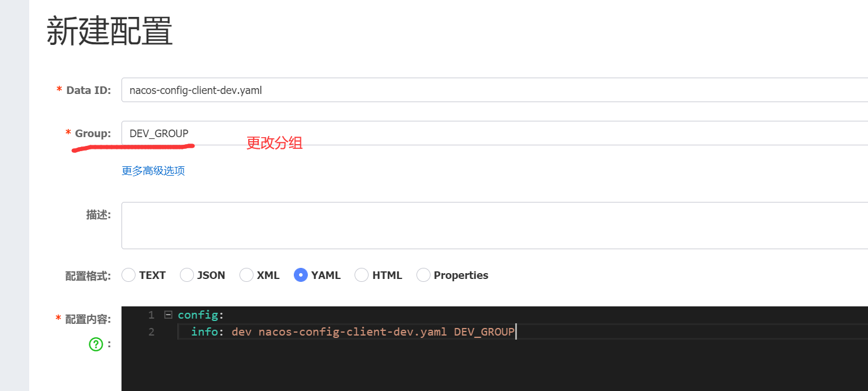Click the 配置格式 label

coord(88,275)
